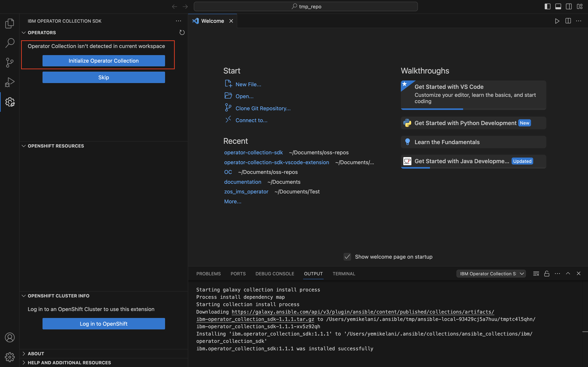Image resolution: width=588 pixels, height=367 pixels.
Task: Expand the ABOUT section
Action: point(23,354)
